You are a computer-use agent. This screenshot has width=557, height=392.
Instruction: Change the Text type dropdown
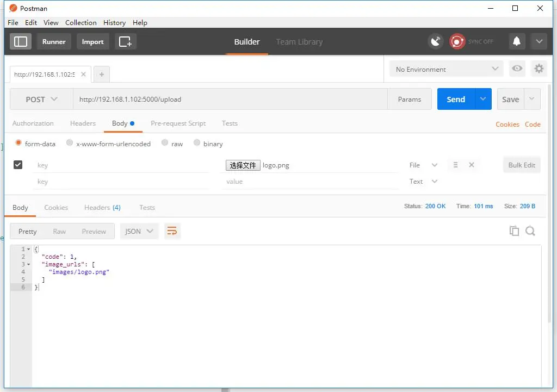pos(423,182)
